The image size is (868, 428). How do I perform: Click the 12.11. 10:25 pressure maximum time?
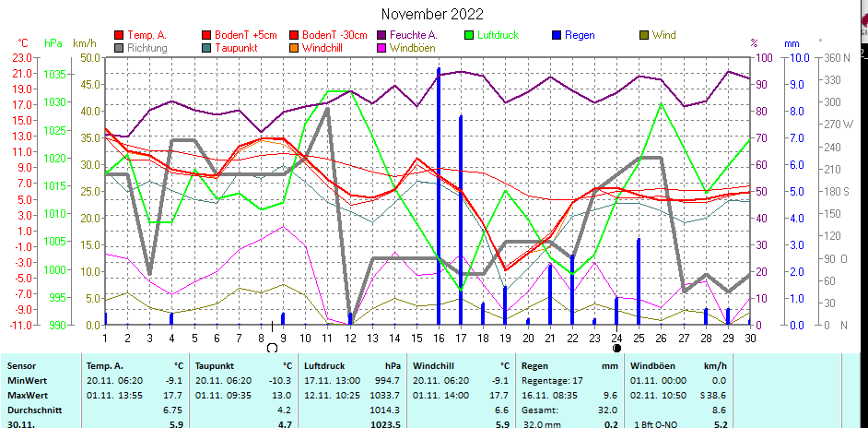click(x=332, y=396)
